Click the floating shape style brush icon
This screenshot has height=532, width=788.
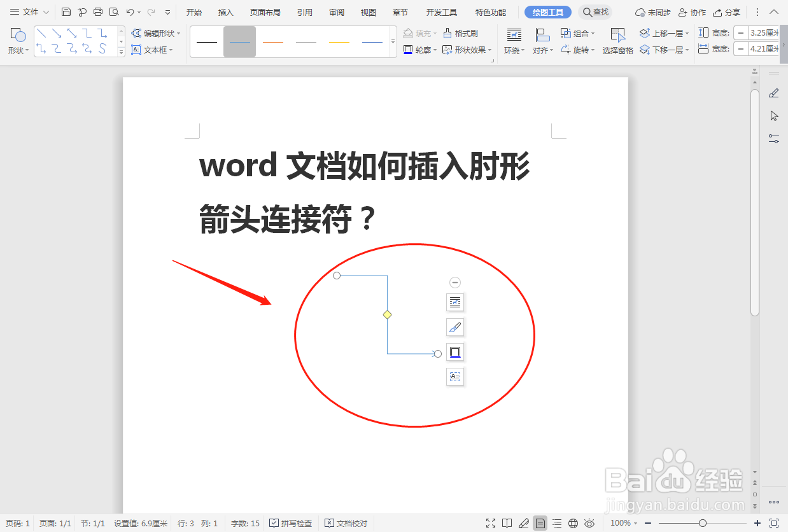tap(455, 327)
